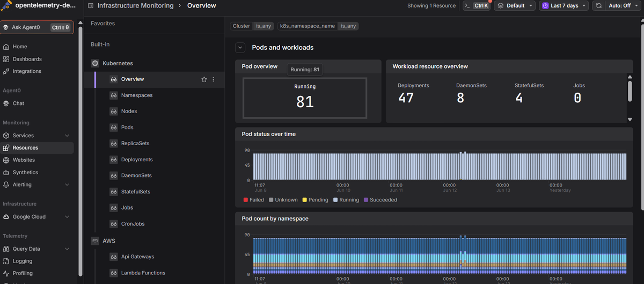Click the sidebar panel toggle icon

click(x=91, y=5)
